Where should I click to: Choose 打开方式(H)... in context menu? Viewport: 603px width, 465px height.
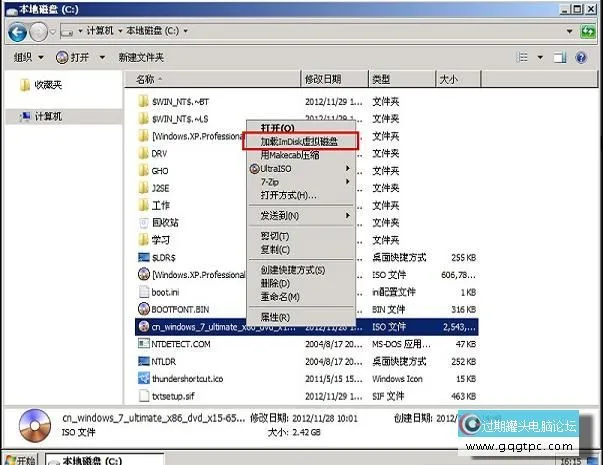(x=301, y=195)
